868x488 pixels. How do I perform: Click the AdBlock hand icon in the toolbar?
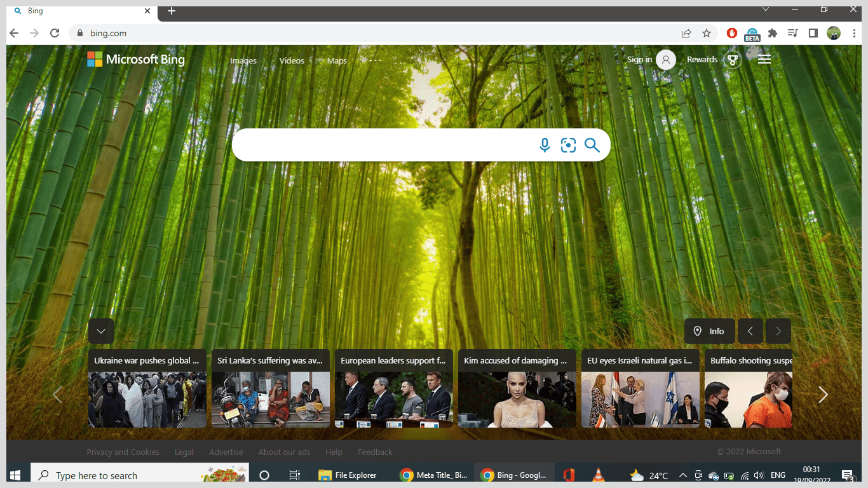(x=731, y=33)
